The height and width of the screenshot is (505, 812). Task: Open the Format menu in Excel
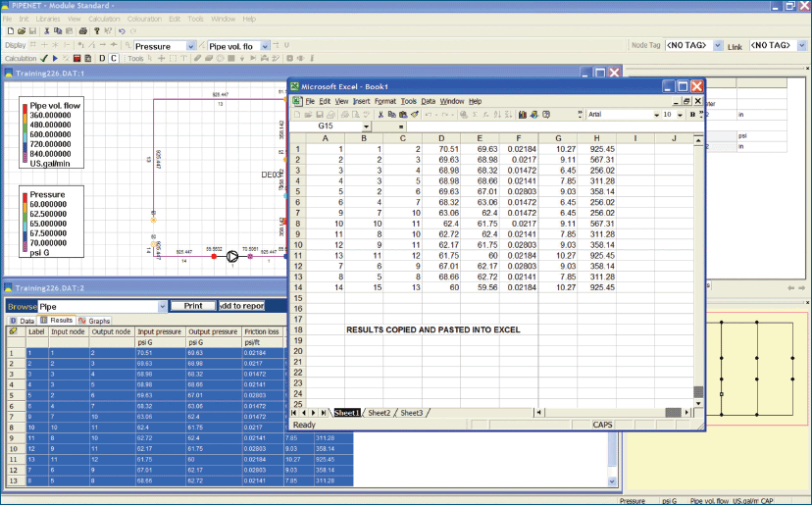tap(384, 101)
